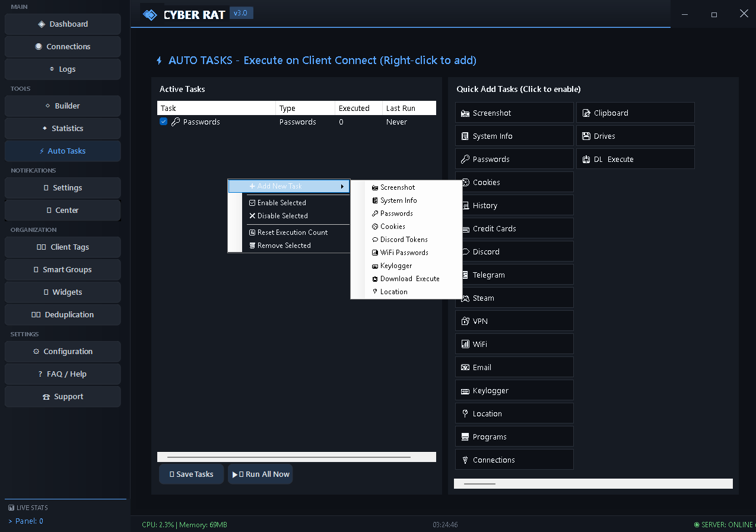This screenshot has height=532, width=756.
Task: Pick Screenshot in the Add New Task submenu
Action: (406, 187)
